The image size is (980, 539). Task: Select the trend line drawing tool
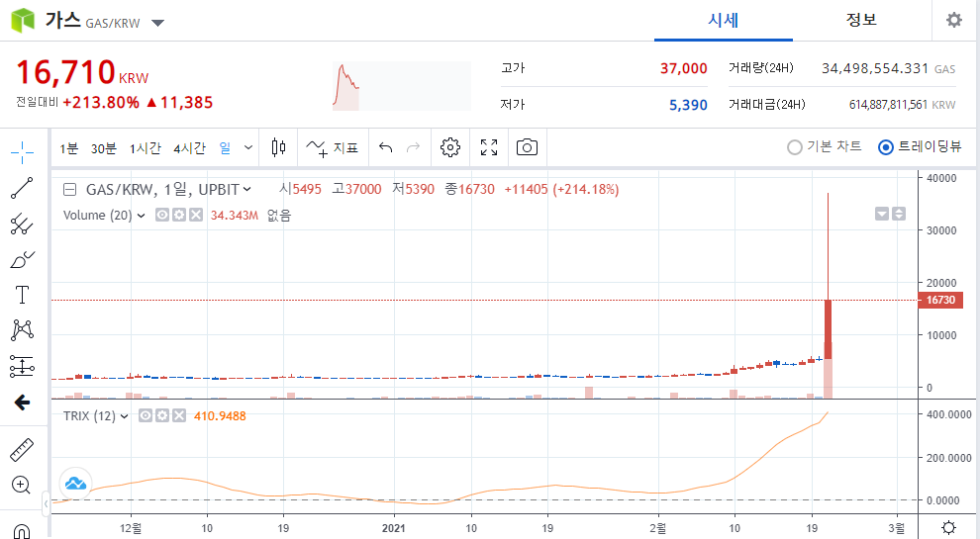tap(22, 188)
